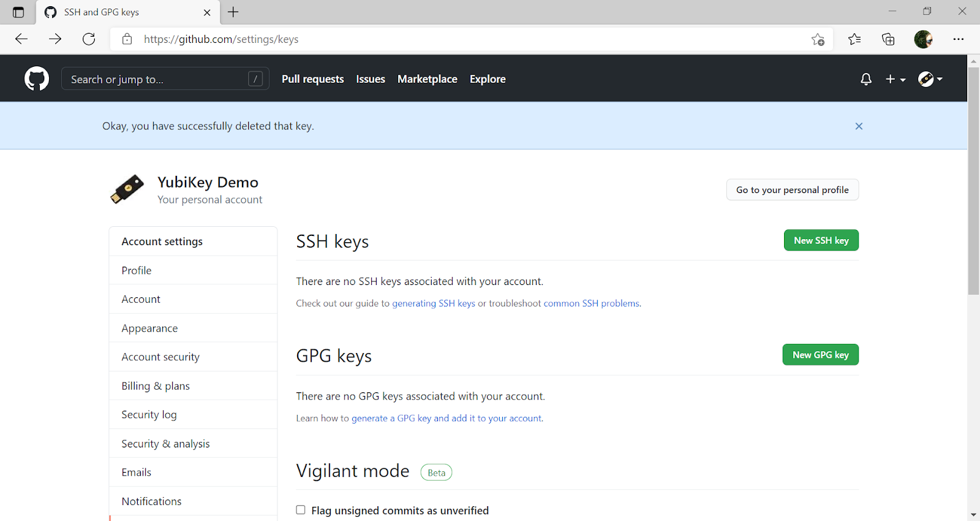Expand the plus create-new dropdown
This screenshot has height=521, width=980.
tap(895, 79)
